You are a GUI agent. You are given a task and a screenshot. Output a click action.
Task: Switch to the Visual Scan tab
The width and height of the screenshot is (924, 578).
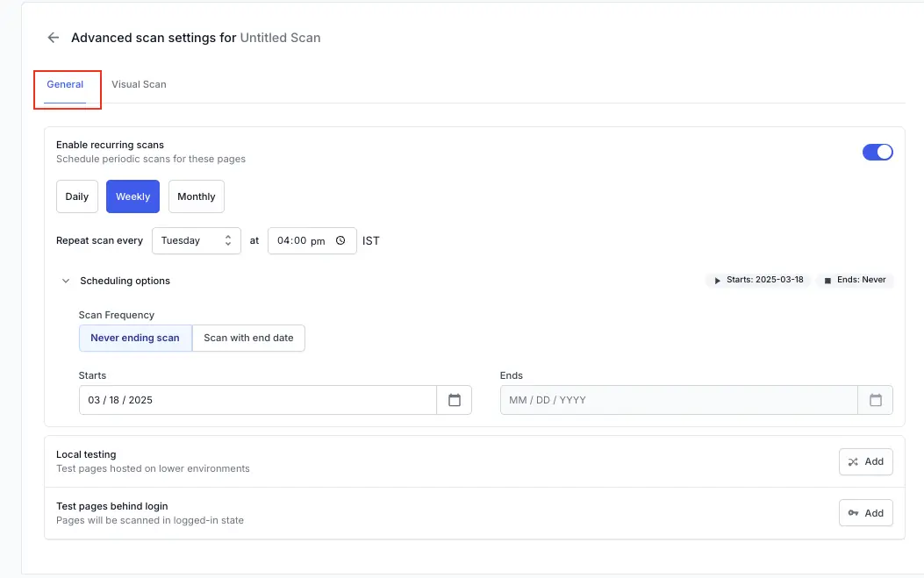point(139,84)
